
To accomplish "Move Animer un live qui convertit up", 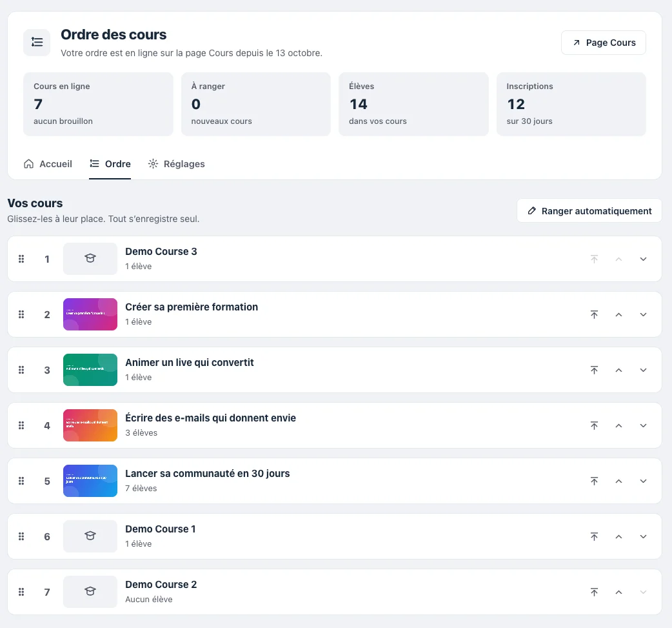I will pos(618,370).
